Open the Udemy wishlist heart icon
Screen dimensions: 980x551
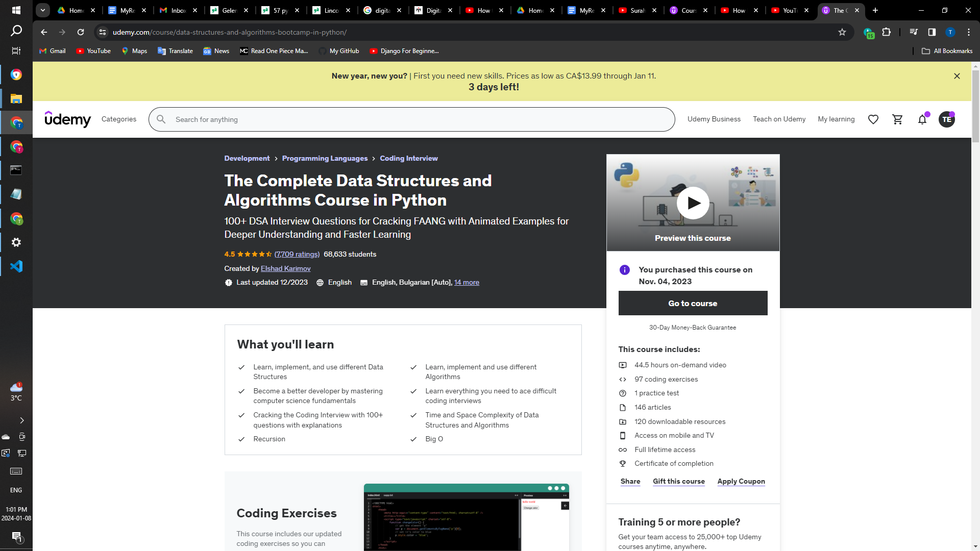[873, 119]
